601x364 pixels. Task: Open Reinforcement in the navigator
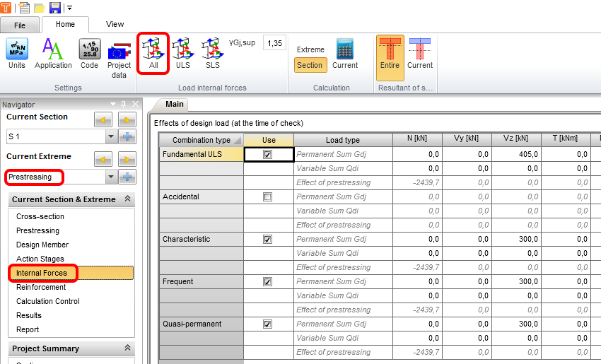[41, 287]
